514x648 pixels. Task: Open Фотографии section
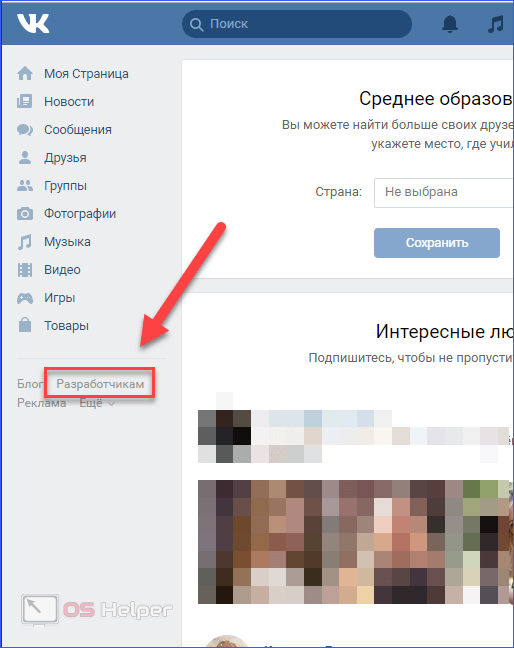[80, 214]
